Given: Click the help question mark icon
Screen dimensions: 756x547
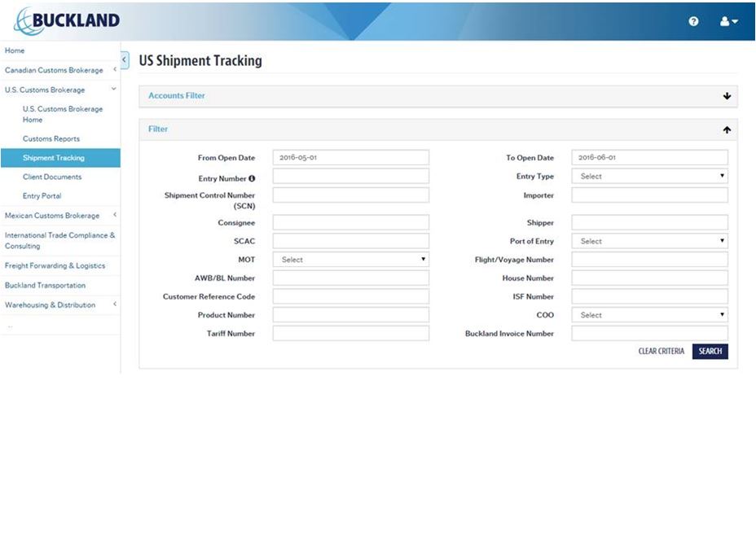Looking at the screenshot, I should click(693, 21).
